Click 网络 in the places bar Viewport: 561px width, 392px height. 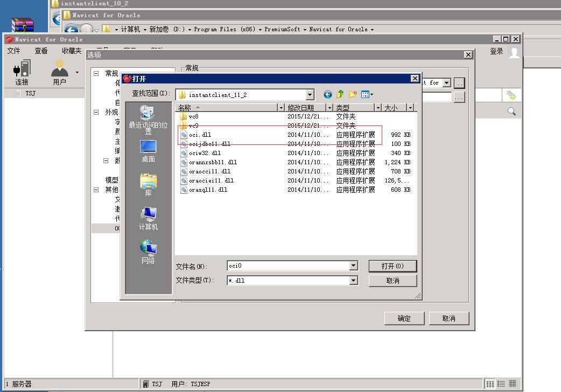pyautogui.click(x=148, y=253)
